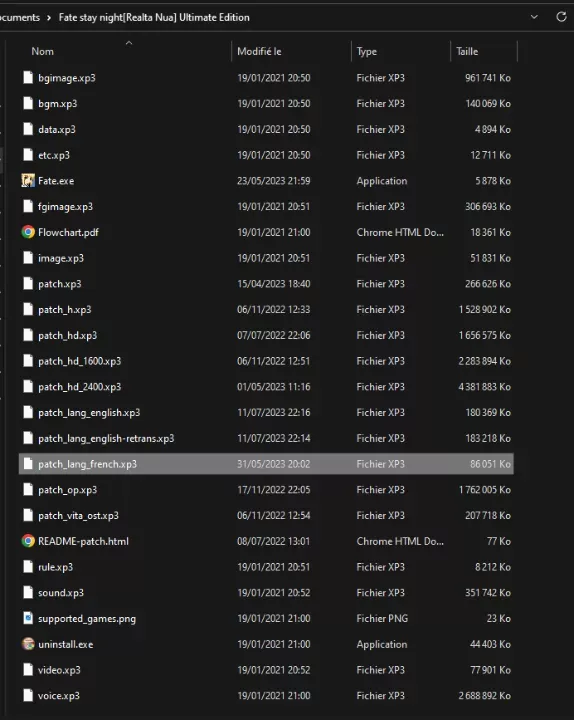Select the patch_hd_1600.xp3 file name
The width and height of the screenshot is (574, 720).
(79, 361)
